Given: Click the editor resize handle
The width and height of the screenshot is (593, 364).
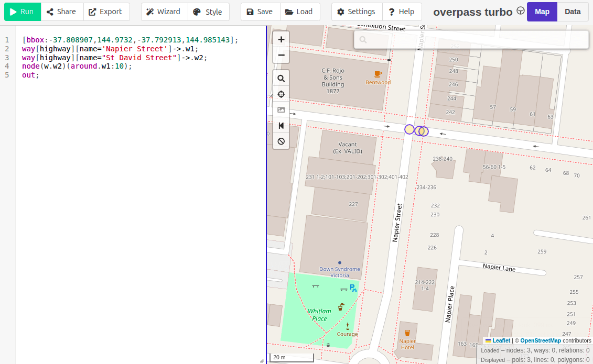Looking at the screenshot, I should tap(262, 361).
